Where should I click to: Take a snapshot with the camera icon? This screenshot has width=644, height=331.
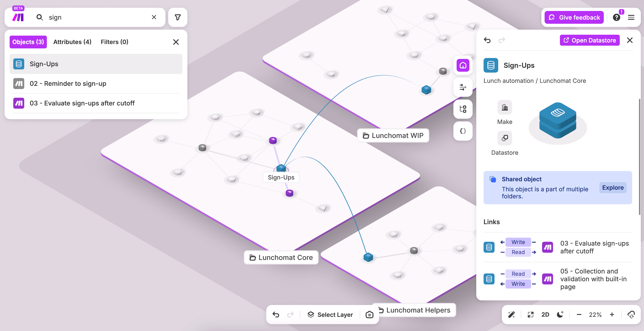pos(369,315)
